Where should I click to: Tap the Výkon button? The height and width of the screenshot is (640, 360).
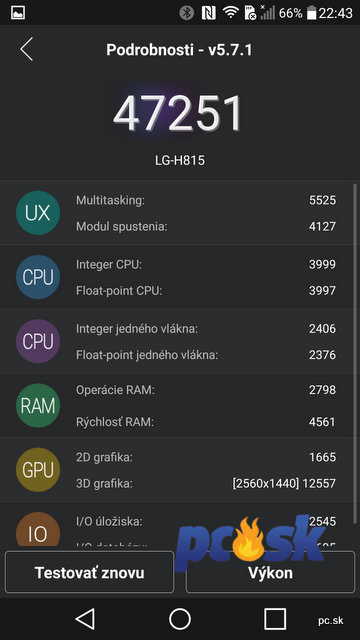pos(270,572)
